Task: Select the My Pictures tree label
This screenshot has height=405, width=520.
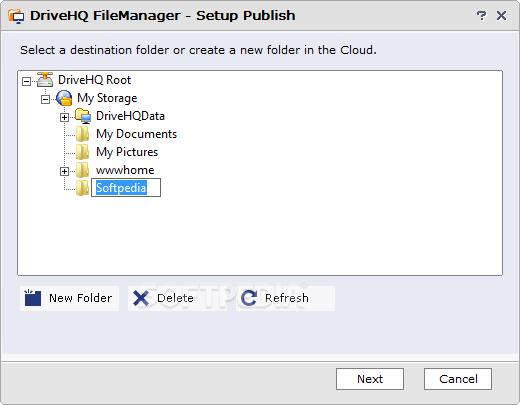Action: [x=127, y=152]
